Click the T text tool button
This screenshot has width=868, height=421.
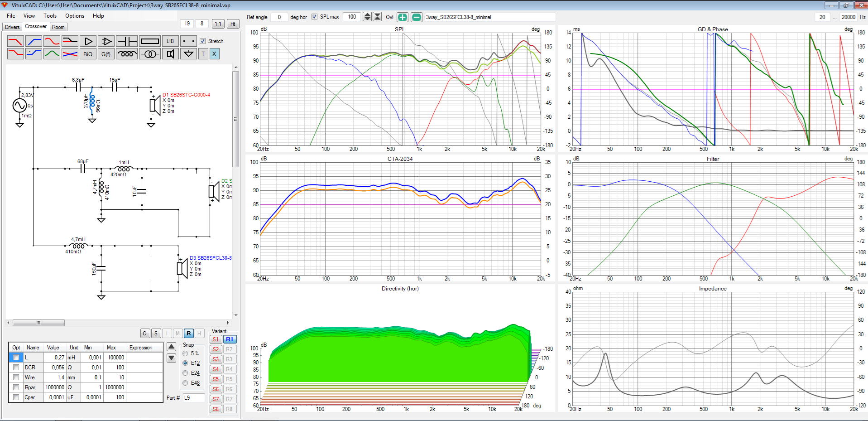[203, 54]
